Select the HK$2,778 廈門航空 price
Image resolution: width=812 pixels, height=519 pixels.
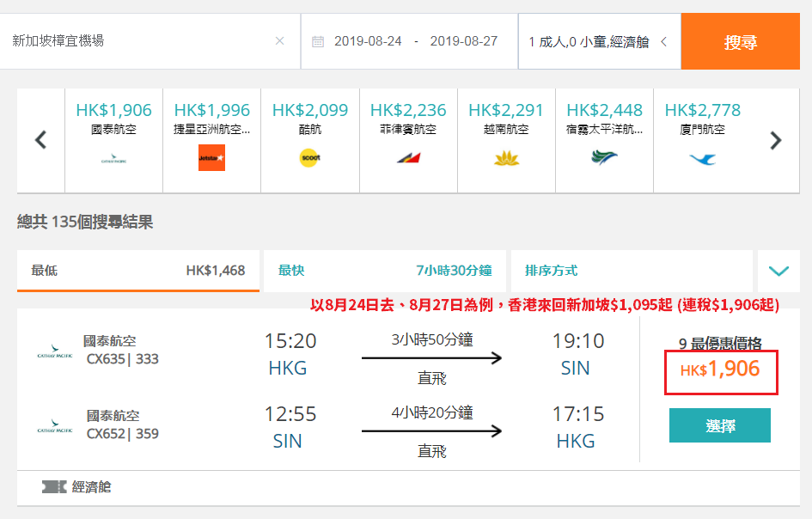(x=703, y=110)
